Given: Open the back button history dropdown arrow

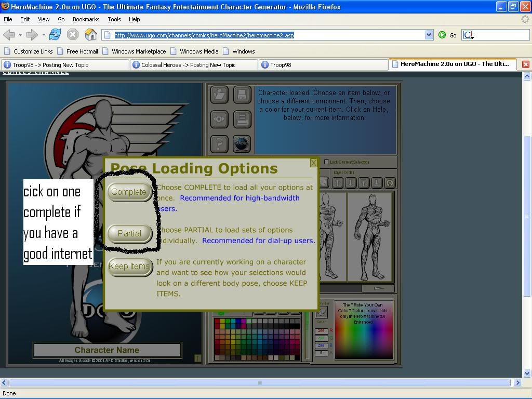Looking at the screenshot, I should click(20, 35).
